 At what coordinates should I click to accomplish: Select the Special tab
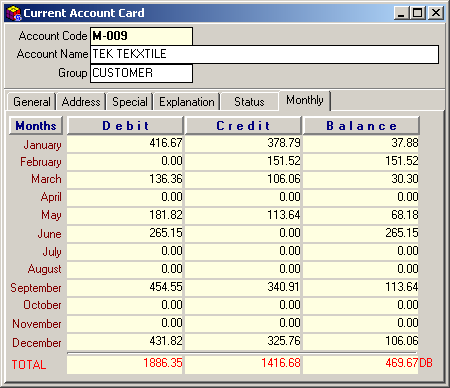pyautogui.click(x=129, y=102)
